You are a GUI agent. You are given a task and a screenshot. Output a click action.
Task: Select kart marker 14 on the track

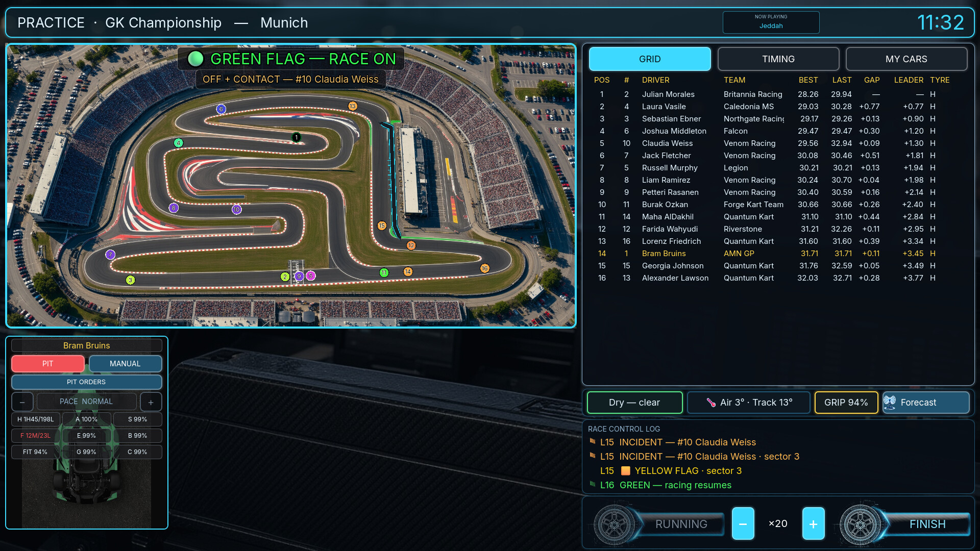(408, 272)
